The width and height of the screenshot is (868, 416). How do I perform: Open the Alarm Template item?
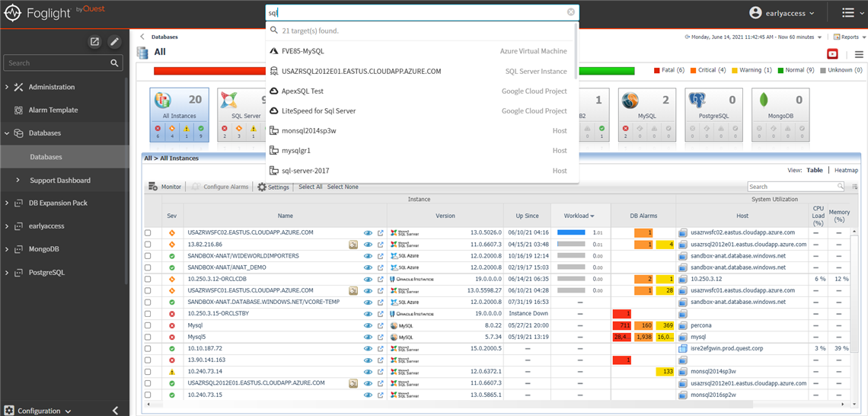[53, 110]
